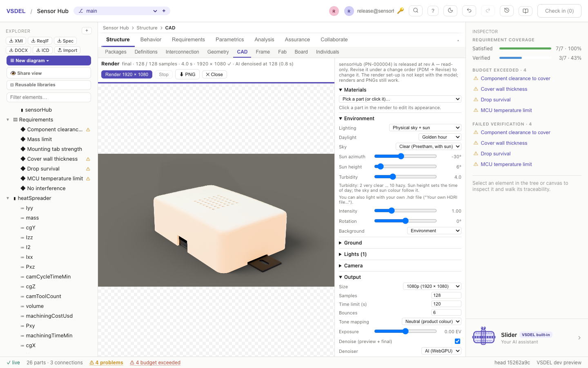This screenshot has height=368, width=588.
Task: Click the Check in (0) button
Action: [559, 11]
